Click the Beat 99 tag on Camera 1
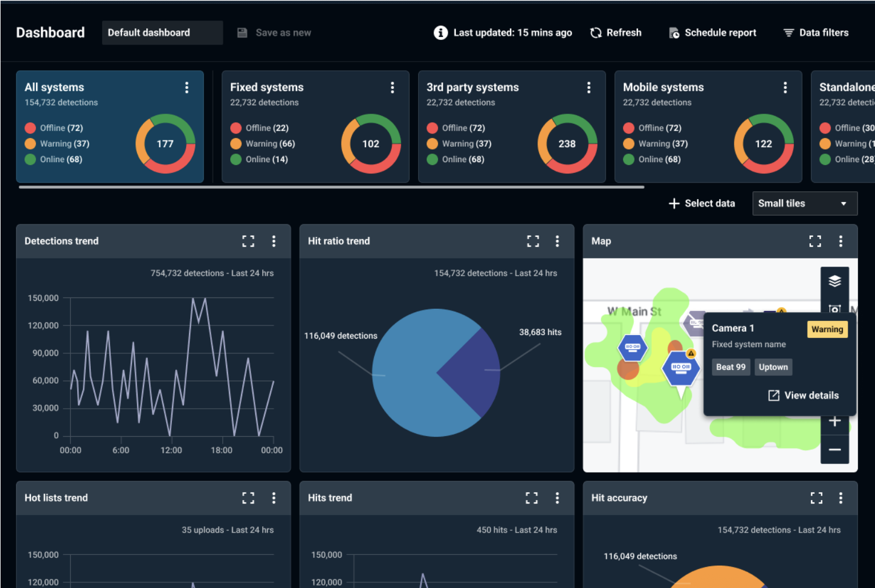 coord(731,367)
